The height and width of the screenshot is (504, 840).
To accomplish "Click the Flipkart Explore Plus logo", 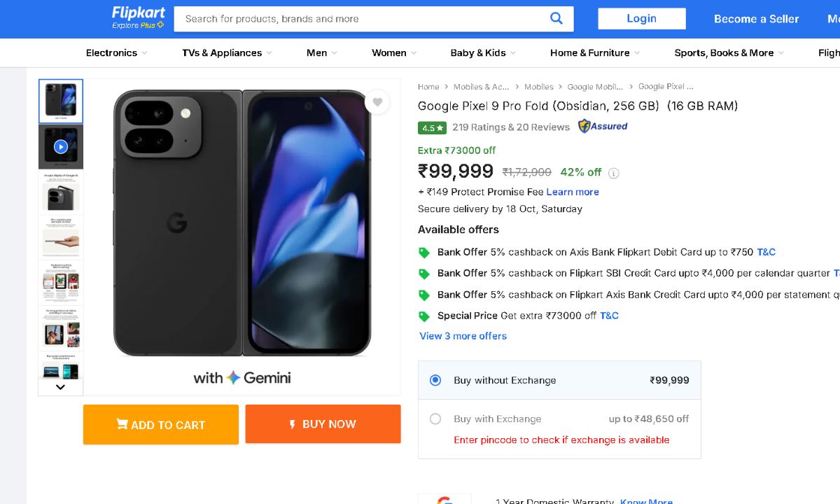I will (139, 18).
